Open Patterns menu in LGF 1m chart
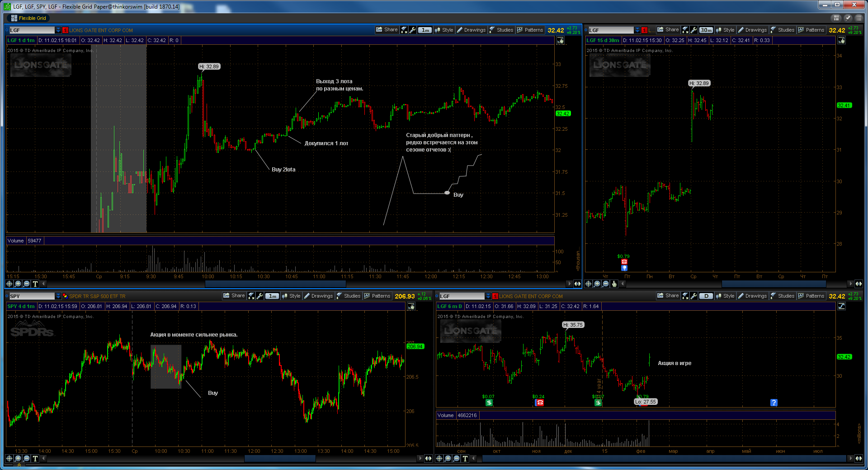This screenshot has height=470, width=868. (x=530, y=30)
